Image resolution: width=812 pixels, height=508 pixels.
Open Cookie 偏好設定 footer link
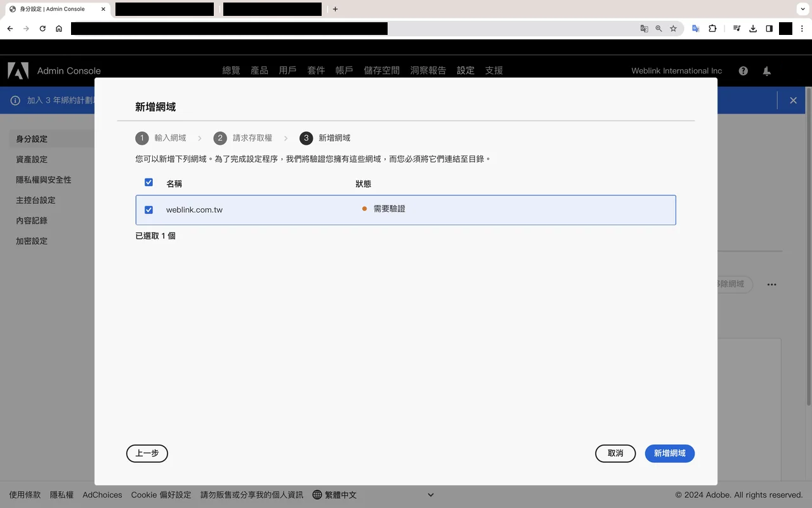(x=161, y=495)
